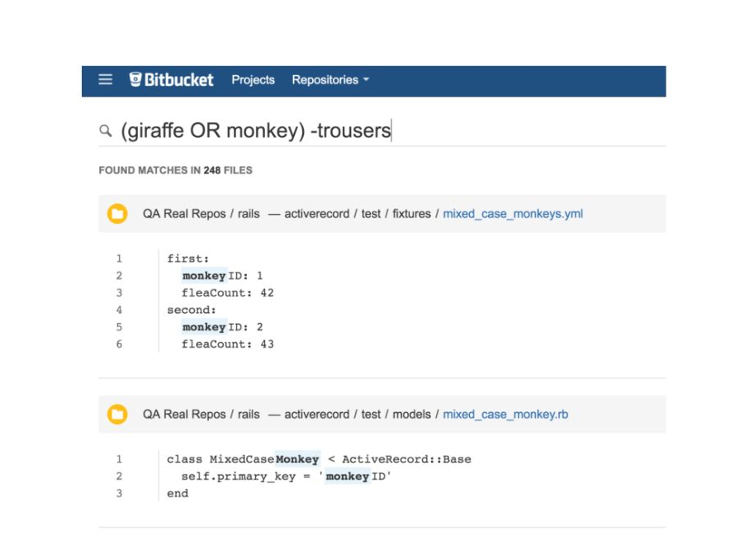Open the mixed_case_monkeys.yml file link
The height and width of the screenshot is (560, 749).
pos(513,214)
